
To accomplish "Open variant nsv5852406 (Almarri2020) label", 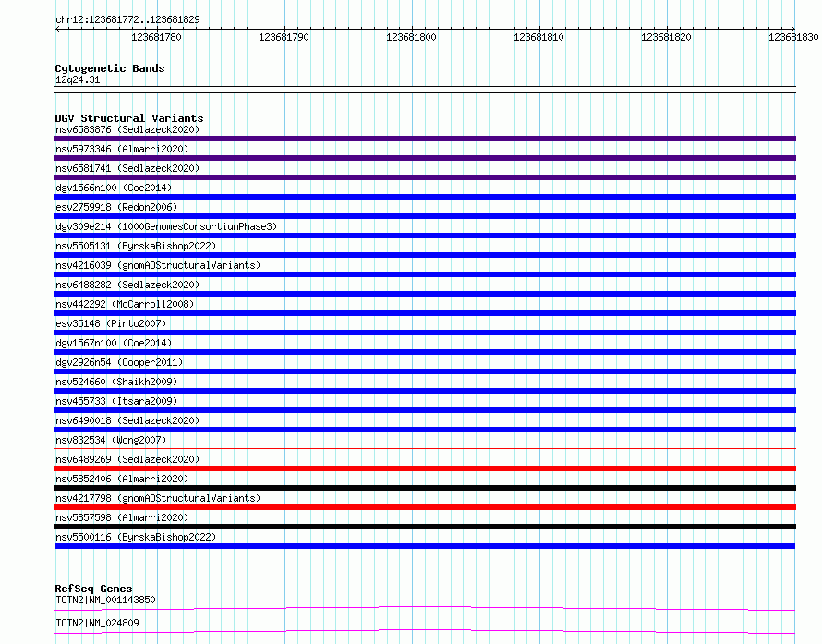I will 122,479.
